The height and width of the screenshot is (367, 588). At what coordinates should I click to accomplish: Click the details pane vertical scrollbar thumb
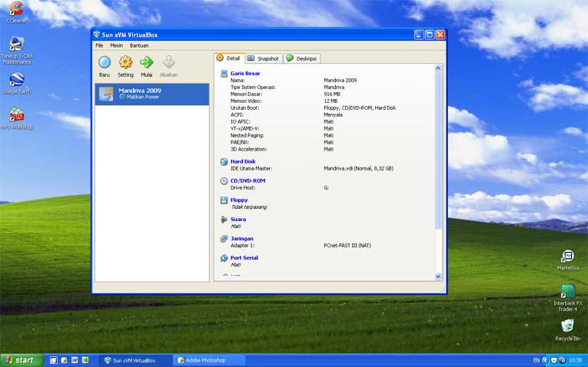(438, 150)
